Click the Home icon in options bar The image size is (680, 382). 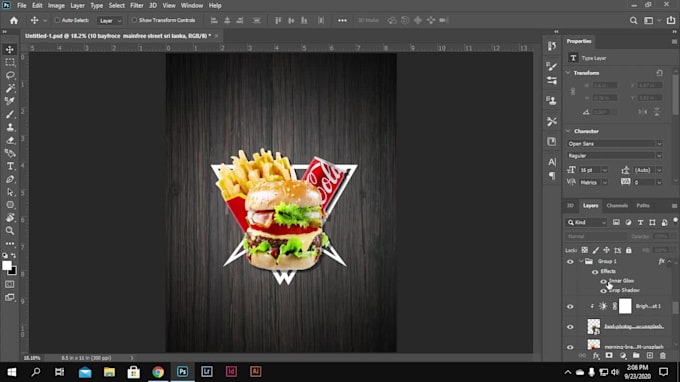14,20
